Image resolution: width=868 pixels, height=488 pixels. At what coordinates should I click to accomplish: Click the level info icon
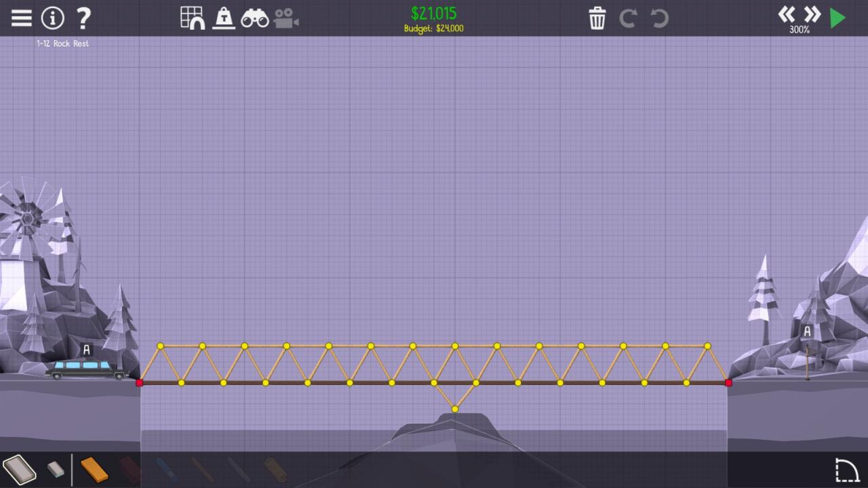tap(52, 18)
